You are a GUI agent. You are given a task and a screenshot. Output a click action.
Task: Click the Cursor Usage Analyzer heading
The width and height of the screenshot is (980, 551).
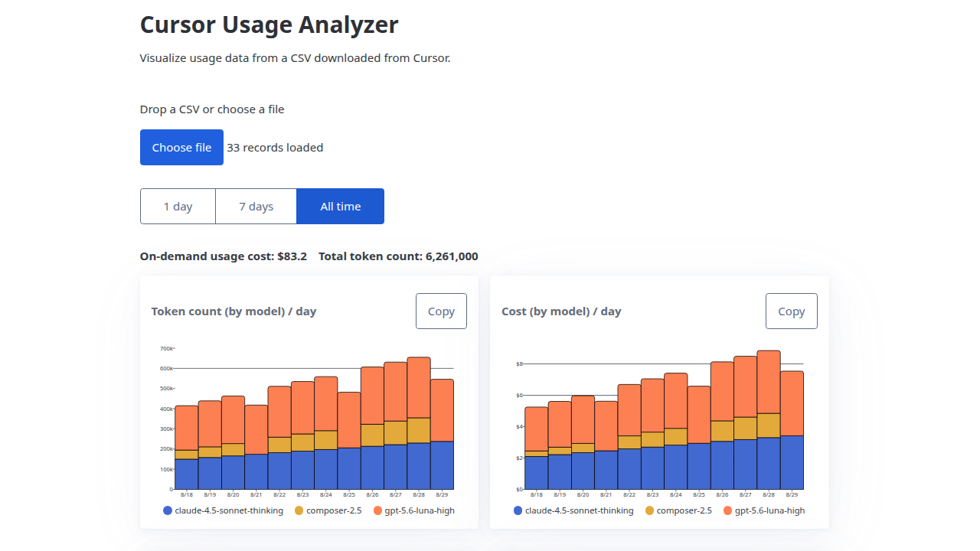(269, 24)
